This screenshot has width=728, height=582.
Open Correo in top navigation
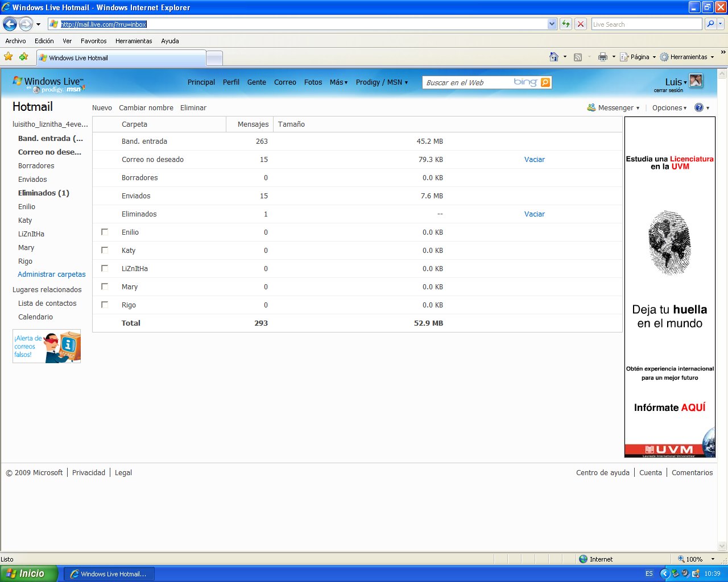click(285, 82)
